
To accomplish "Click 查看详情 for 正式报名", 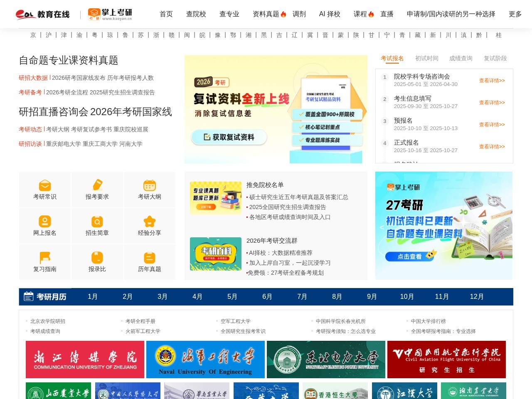I will [492, 147].
